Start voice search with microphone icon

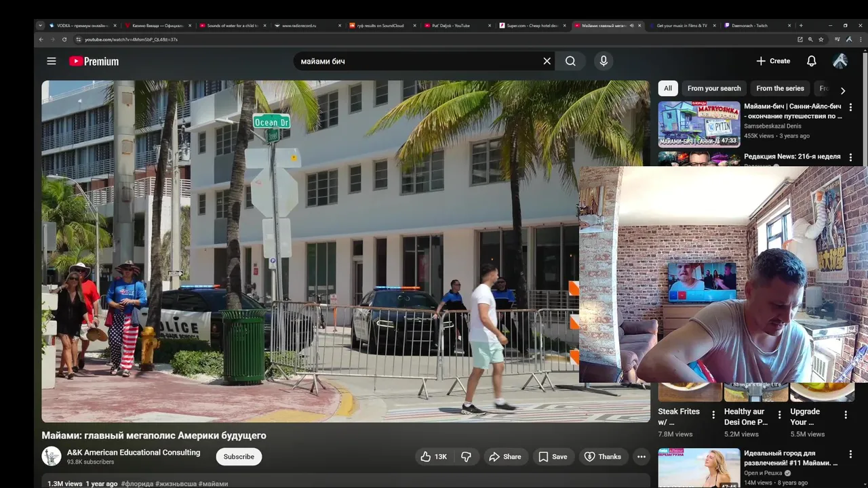click(604, 61)
